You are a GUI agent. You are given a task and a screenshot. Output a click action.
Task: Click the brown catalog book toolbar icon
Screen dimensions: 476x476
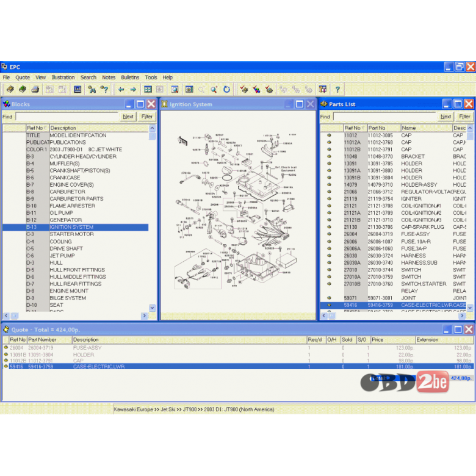[x=10, y=89]
